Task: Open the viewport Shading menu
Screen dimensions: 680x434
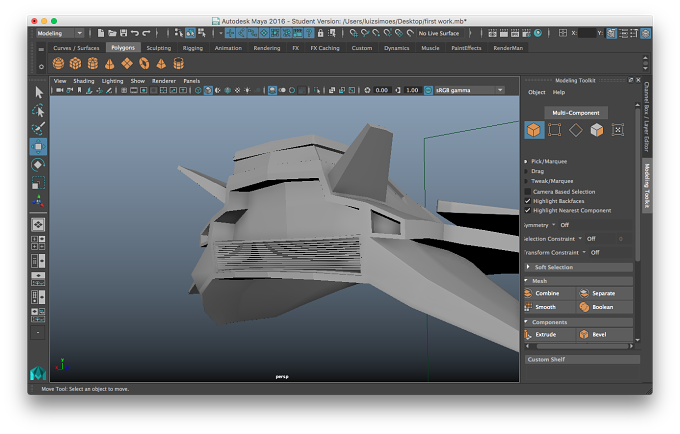Action: (x=84, y=81)
